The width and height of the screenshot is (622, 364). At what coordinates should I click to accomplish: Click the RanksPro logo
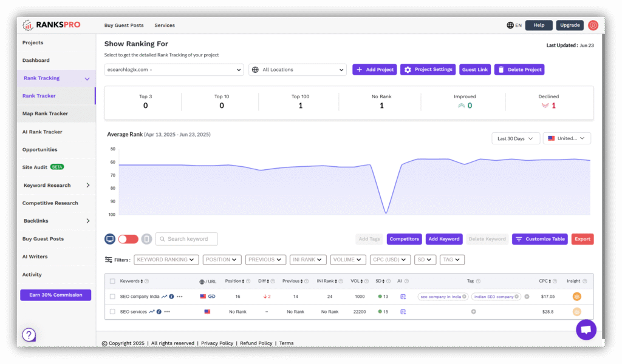[x=52, y=25]
